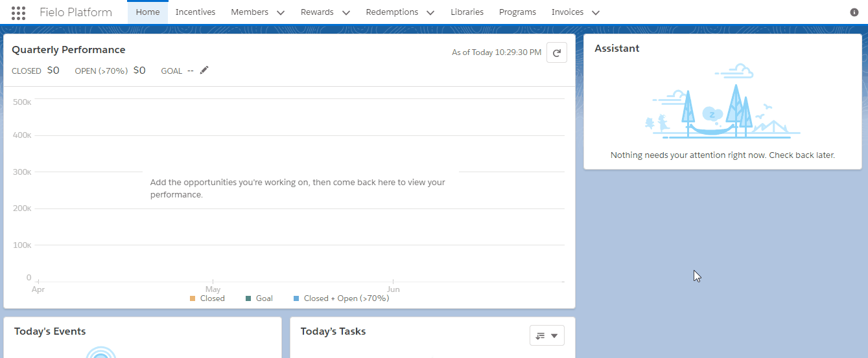Toggle the blue Closed + Open legend swatch
The image size is (868, 358).
(x=296, y=298)
